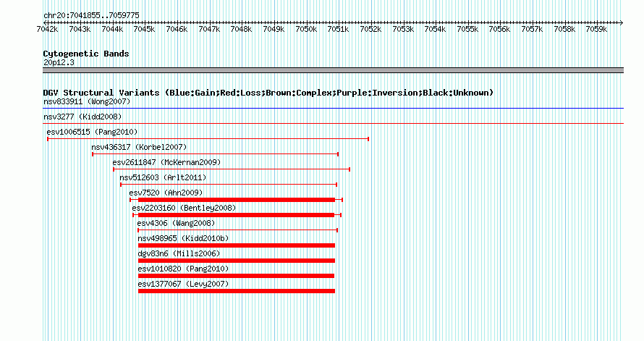Click the nsv436317 red span line
Viewport: 644px width, 341px height.
(x=215, y=154)
